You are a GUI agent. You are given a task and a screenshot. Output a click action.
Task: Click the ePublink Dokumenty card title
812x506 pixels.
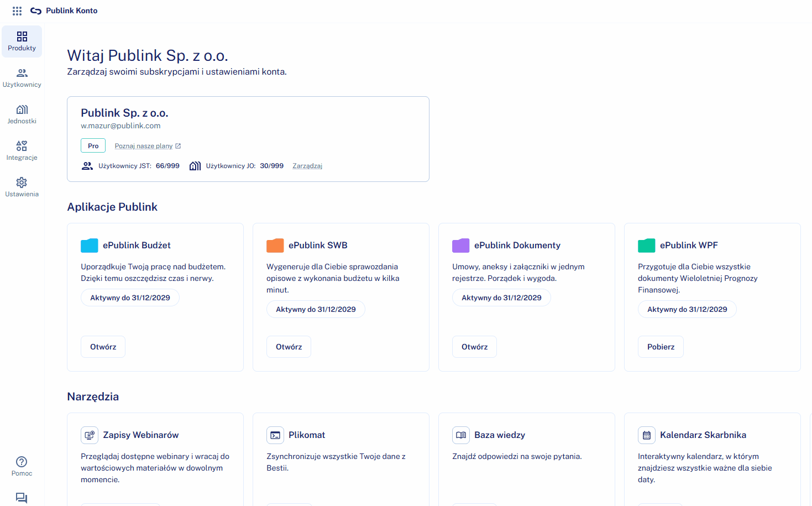click(517, 246)
